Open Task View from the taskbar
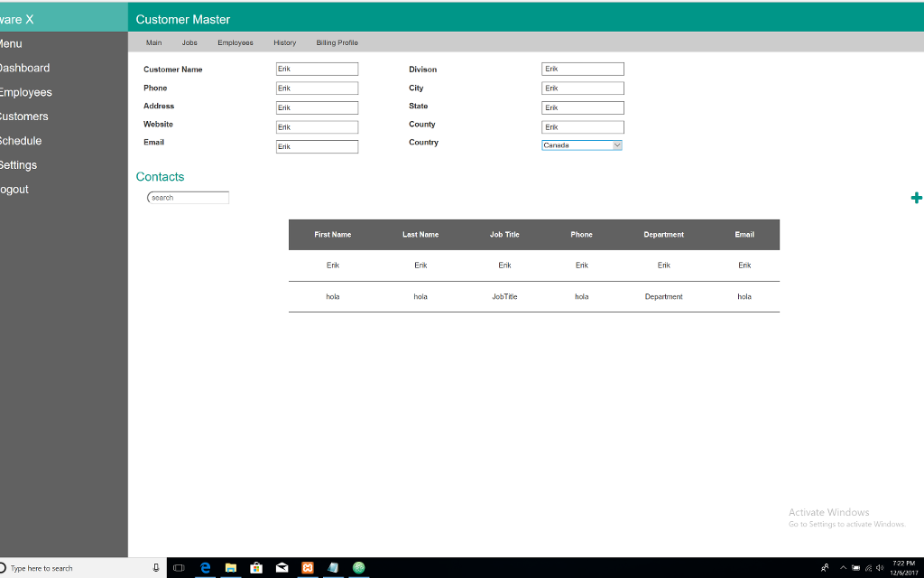Image resolution: width=924 pixels, height=578 pixels. pos(179,568)
